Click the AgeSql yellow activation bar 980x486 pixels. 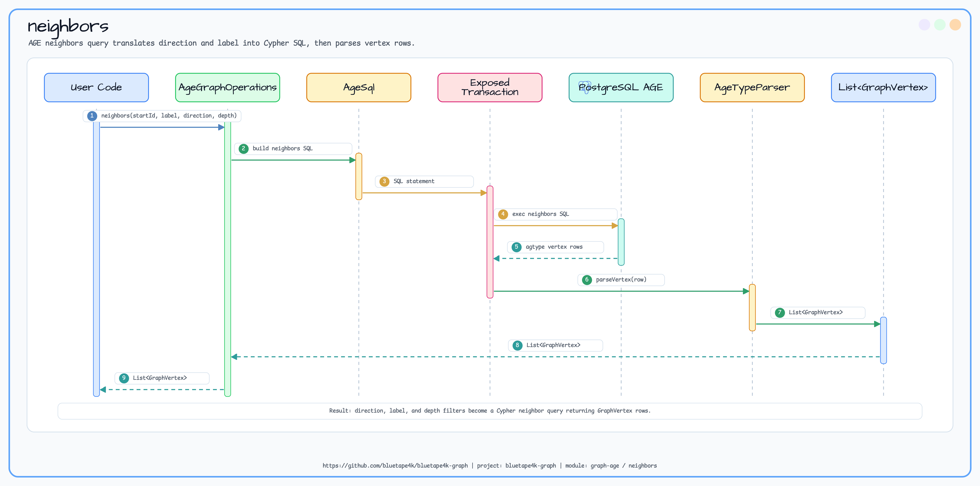point(359,176)
